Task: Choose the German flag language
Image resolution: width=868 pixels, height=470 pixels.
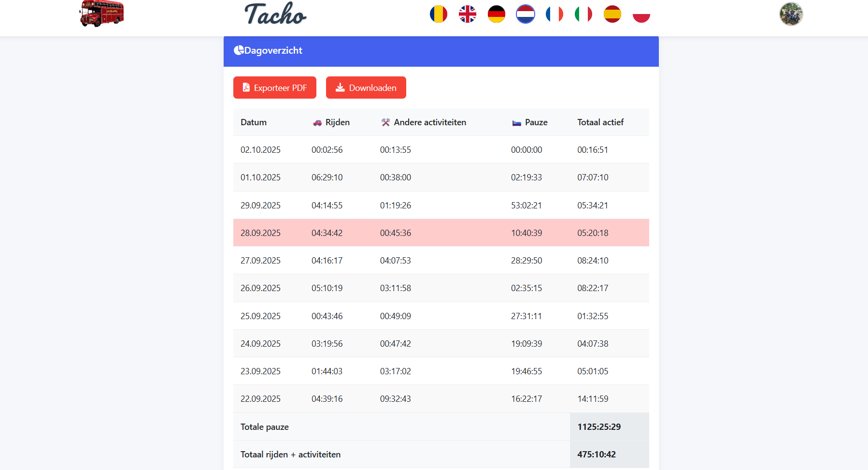Action: [496, 14]
